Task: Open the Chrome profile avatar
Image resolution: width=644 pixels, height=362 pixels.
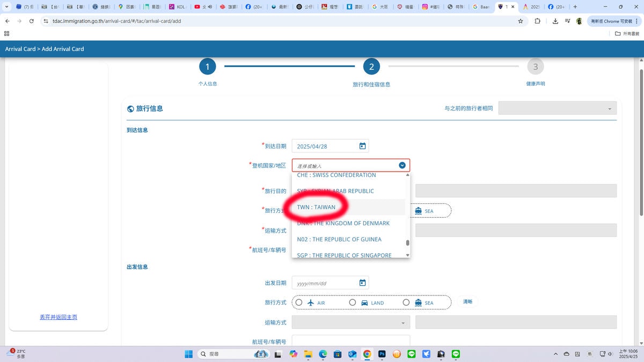Action: (x=579, y=21)
